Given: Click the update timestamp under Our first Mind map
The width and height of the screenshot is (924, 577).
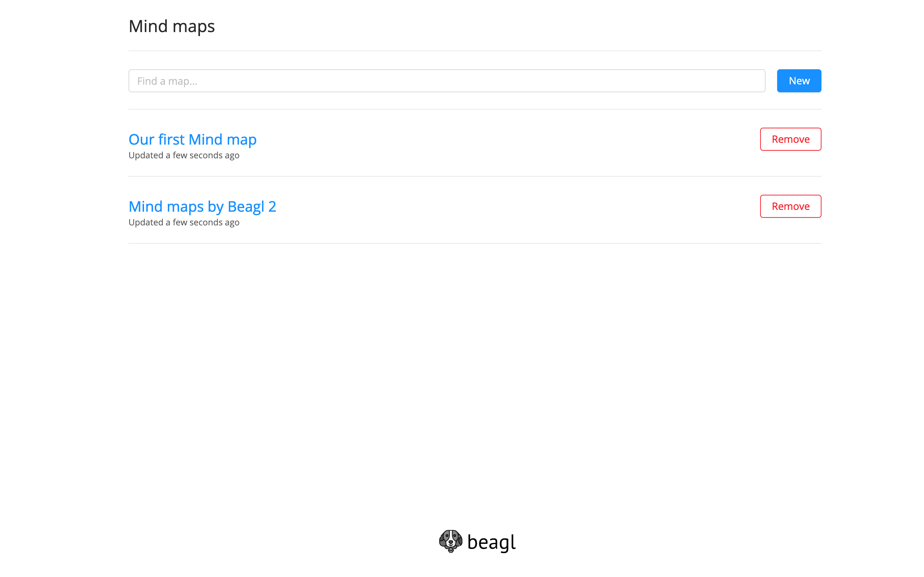Looking at the screenshot, I should click(x=184, y=155).
